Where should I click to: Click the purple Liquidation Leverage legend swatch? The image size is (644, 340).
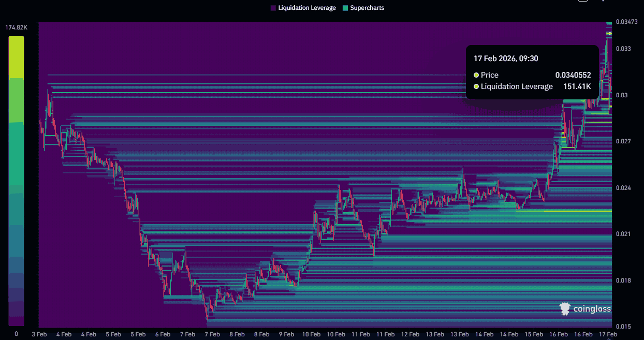click(x=273, y=8)
